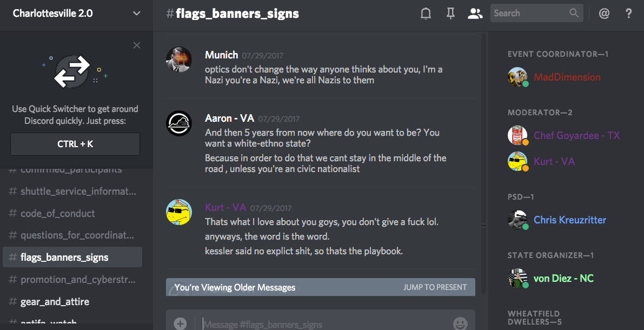Image resolution: width=644 pixels, height=330 pixels.
Task: Jump to present messages
Action: (x=435, y=287)
